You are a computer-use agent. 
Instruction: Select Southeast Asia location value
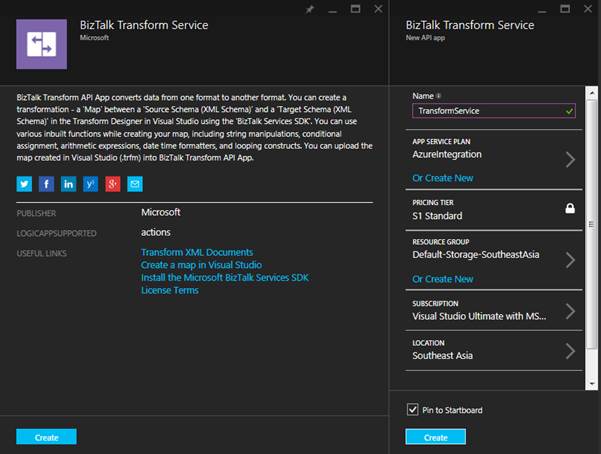[443, 356]
